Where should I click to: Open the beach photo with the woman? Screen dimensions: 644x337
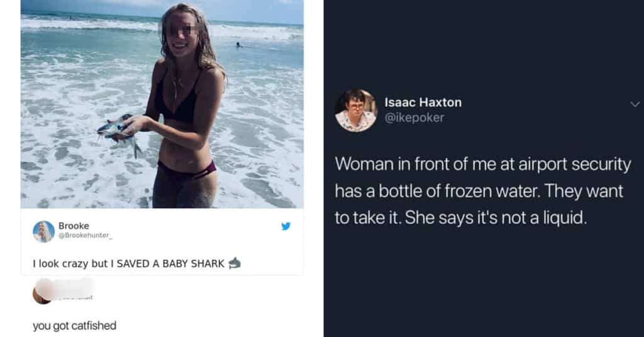click(x=162, y=104)
